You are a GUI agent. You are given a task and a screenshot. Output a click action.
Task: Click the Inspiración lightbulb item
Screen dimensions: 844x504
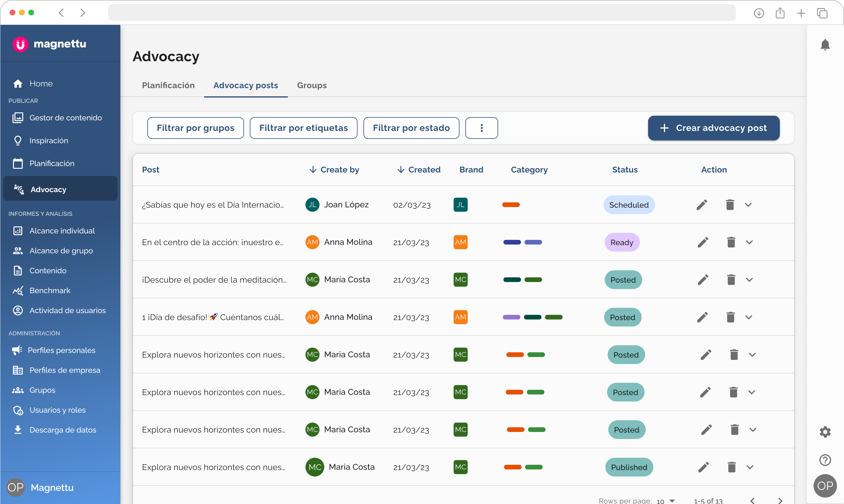(x=49, y=141)
